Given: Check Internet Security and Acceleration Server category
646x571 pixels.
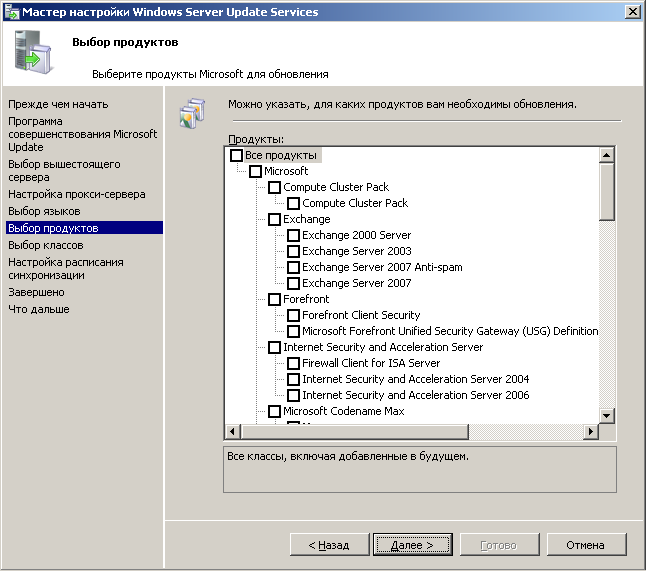Looking at the screenshot, I should pyautogui.click(x=274, y=347).
